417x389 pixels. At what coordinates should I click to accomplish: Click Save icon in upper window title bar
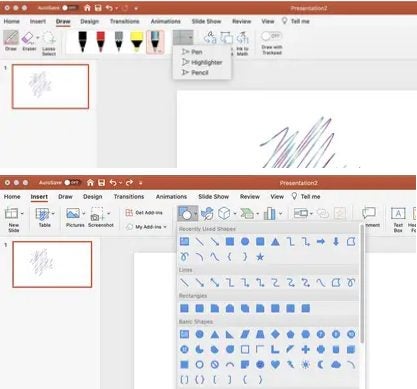[x=98, y=8]
